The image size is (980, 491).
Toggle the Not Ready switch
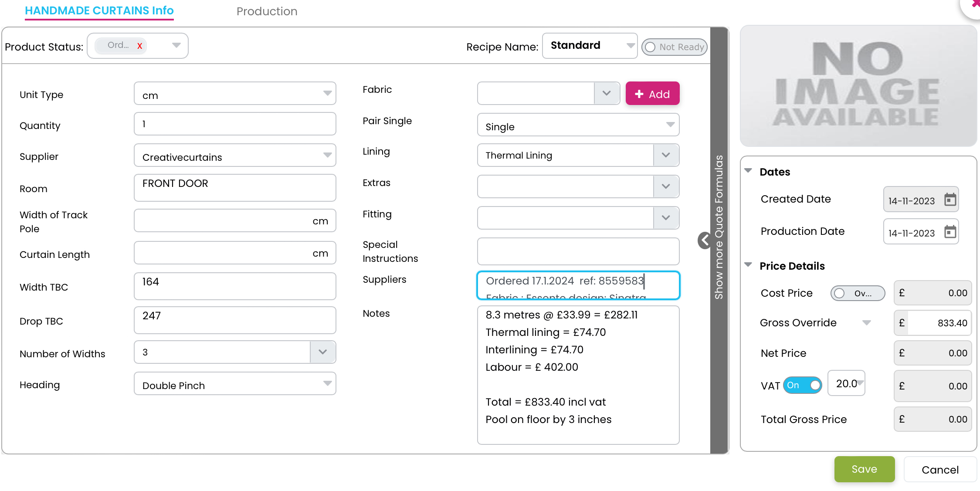tap(674, 47)
